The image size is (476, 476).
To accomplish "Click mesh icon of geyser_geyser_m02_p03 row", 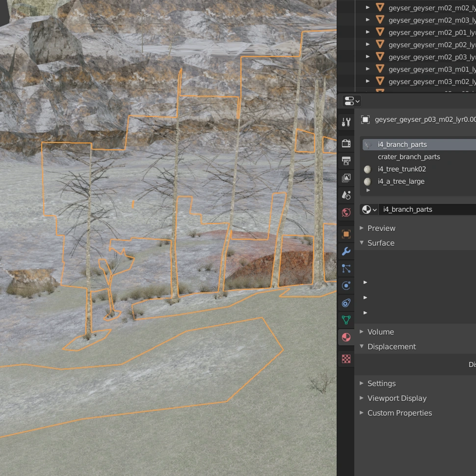I will click(x=380, y=57).
